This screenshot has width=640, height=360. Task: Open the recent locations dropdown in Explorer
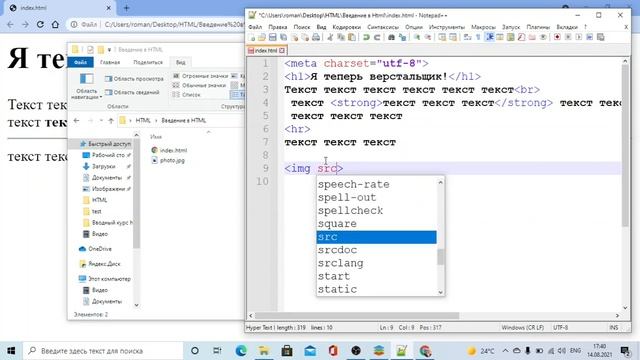click(101, 121)
